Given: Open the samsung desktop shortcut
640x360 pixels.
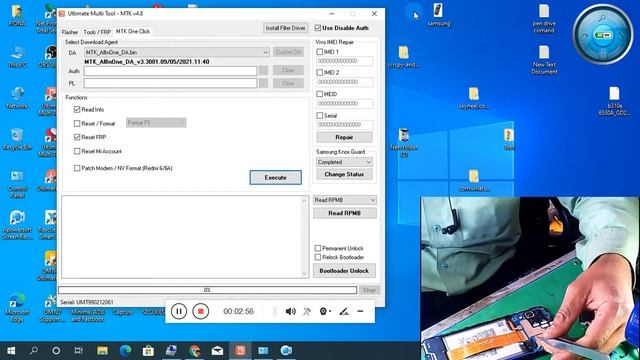Looking at the screenshot, I should (x=439, y=15).
